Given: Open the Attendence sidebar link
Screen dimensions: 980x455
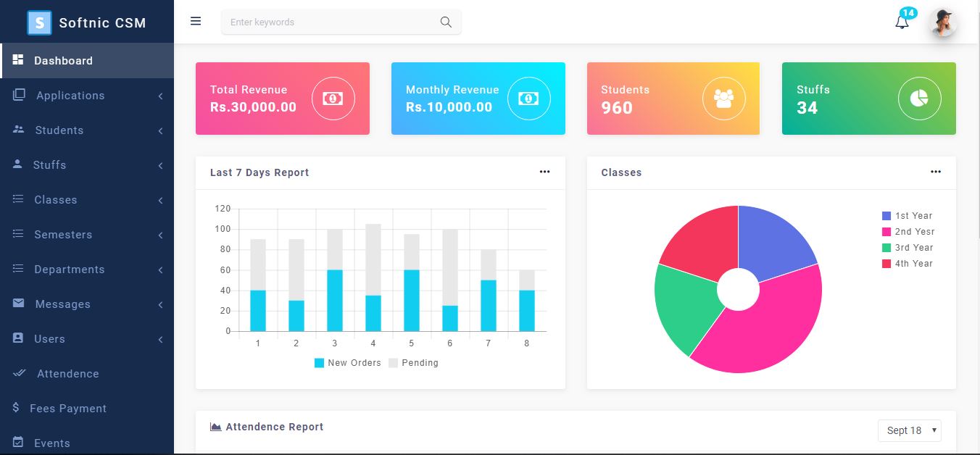Looking at the screenshot, I should tap(67, 374).
